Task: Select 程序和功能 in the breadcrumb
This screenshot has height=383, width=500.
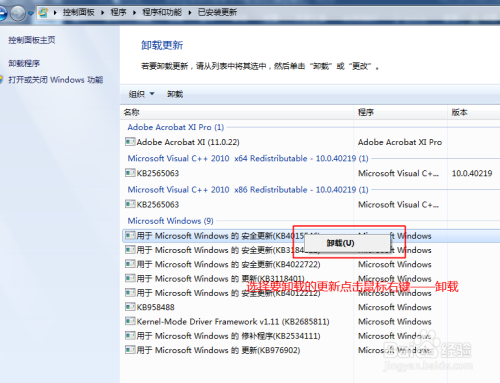Action: click(x=162, y=13)
